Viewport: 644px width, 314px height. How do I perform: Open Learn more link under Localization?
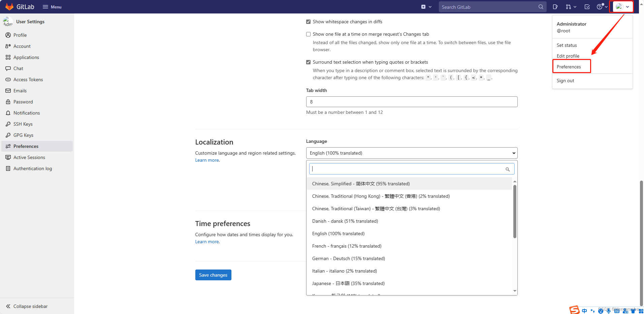point(207,160)
